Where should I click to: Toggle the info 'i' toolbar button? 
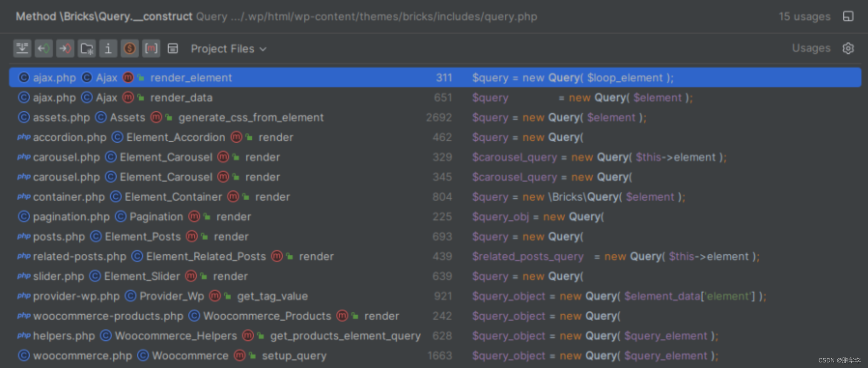(108, 49)
